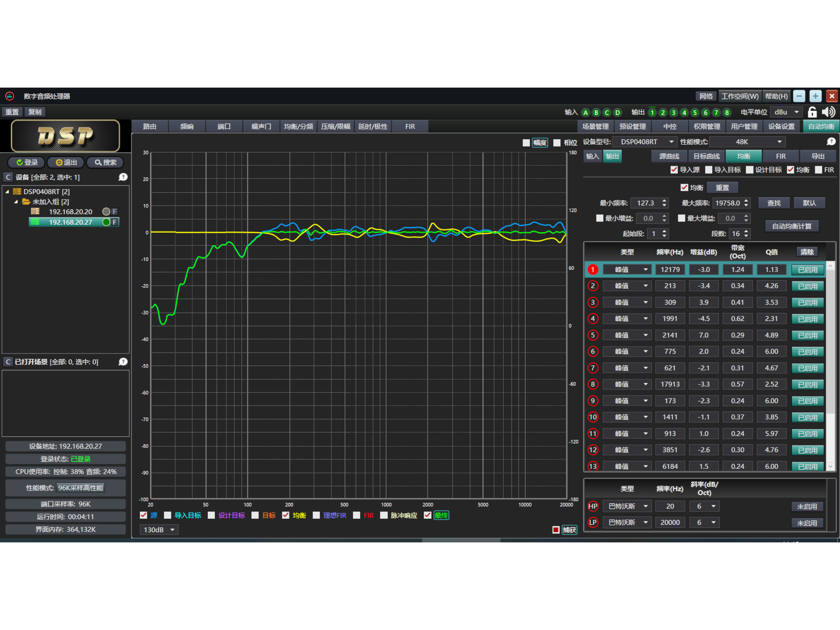This screenshot has height=630, width=840.
Task: Click the LP filter circle icon
Action: click(593, 522)
